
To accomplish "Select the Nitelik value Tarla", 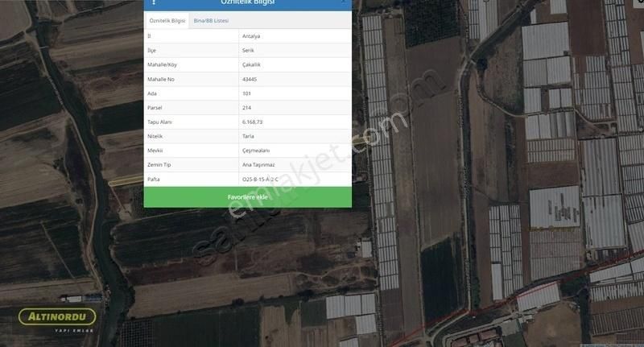I will tap(248, 136).
